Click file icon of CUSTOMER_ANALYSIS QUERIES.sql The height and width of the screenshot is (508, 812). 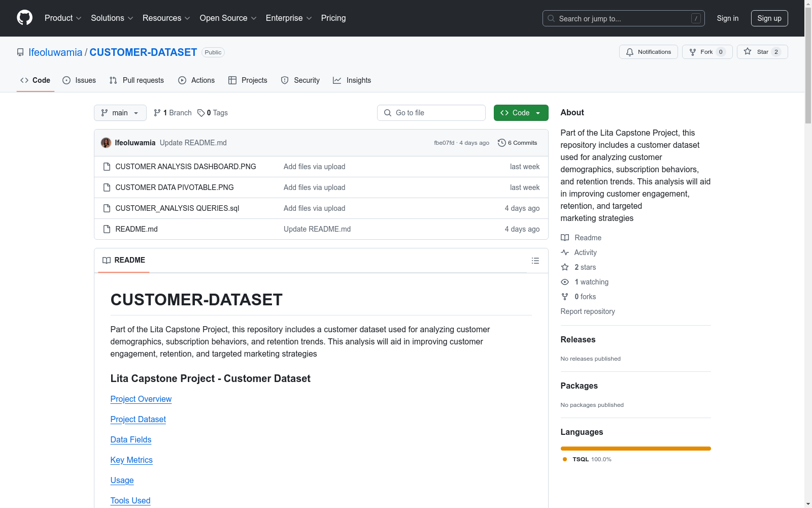[x=107, y=208]
